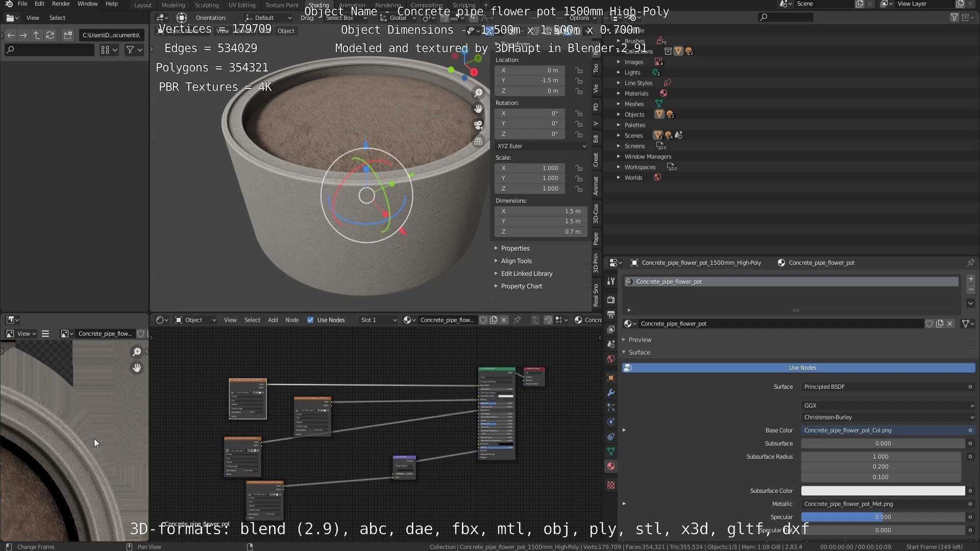980x551 pixels.
Task: Open the View Layer properties tab
Action: pyautogui.click(x=611, y=329)
